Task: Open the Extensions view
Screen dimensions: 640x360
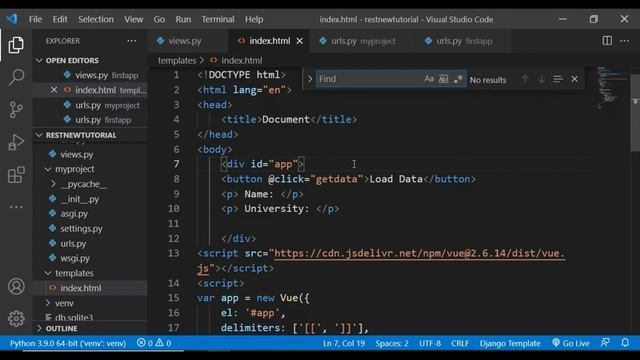Action: [16, 175]
